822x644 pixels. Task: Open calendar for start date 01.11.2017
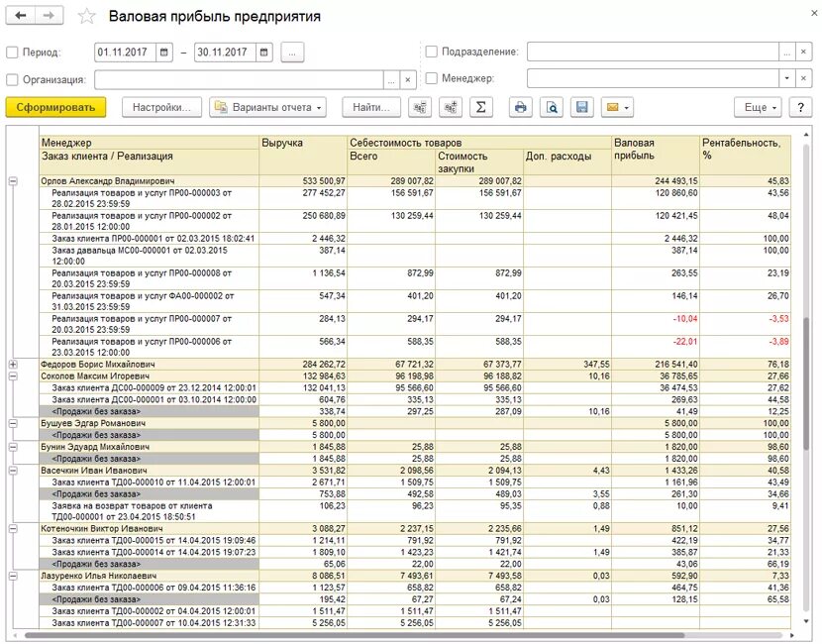pyautogui.click(x=164, y=52)
